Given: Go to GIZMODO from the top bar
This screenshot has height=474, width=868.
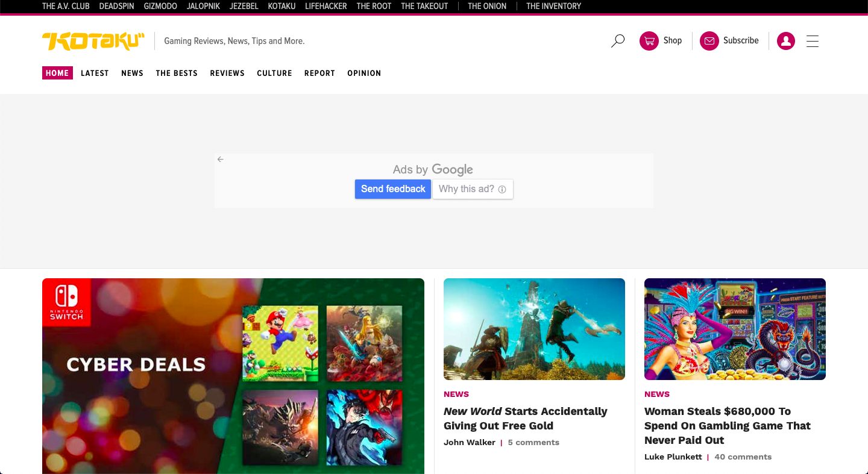Looking at the screenshot, I should 160,6.
